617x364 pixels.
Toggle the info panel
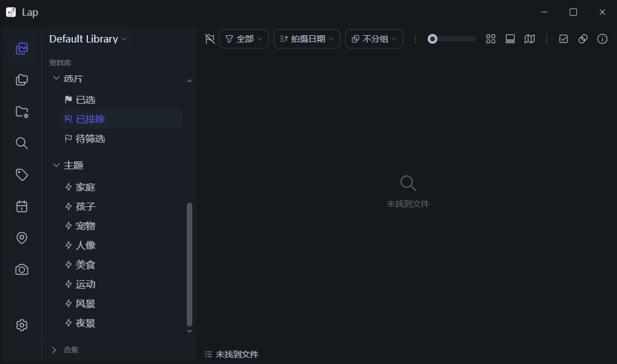pos(602,39)
